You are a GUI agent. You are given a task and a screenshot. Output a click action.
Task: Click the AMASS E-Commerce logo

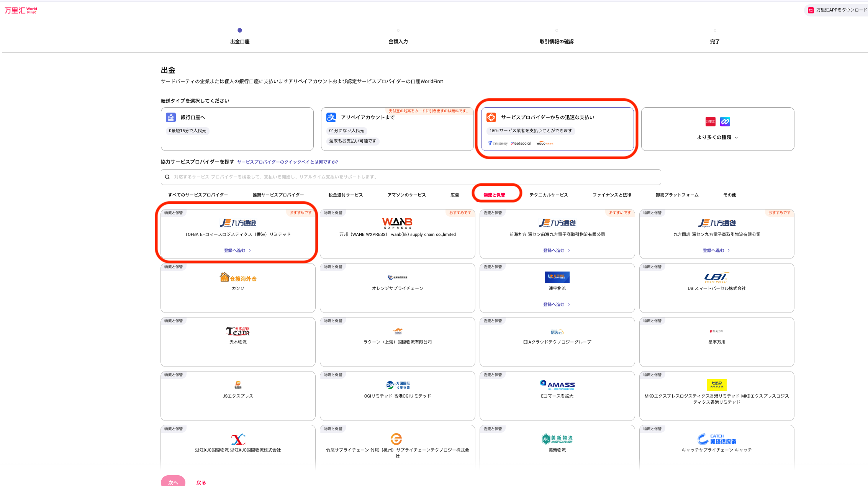557,385
